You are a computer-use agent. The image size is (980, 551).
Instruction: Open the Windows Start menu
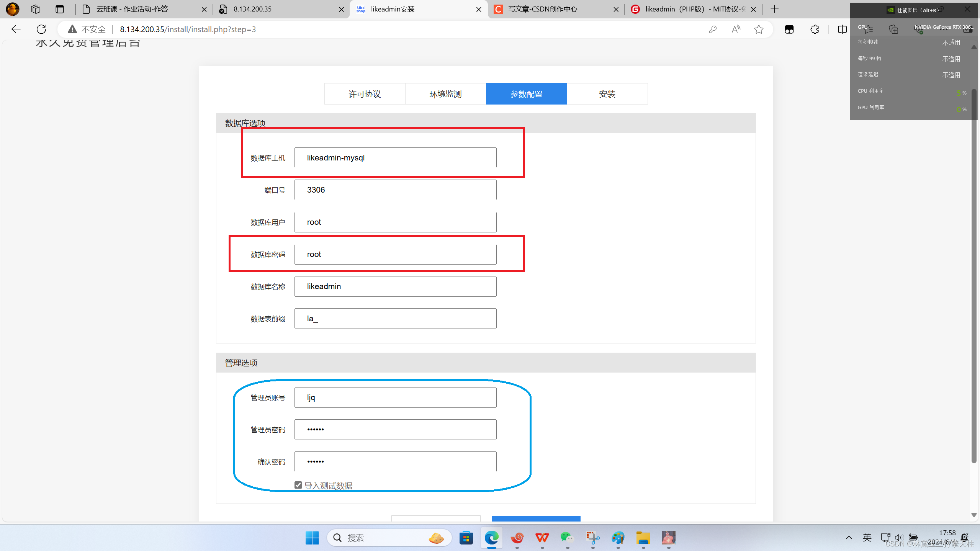(312, 538)
